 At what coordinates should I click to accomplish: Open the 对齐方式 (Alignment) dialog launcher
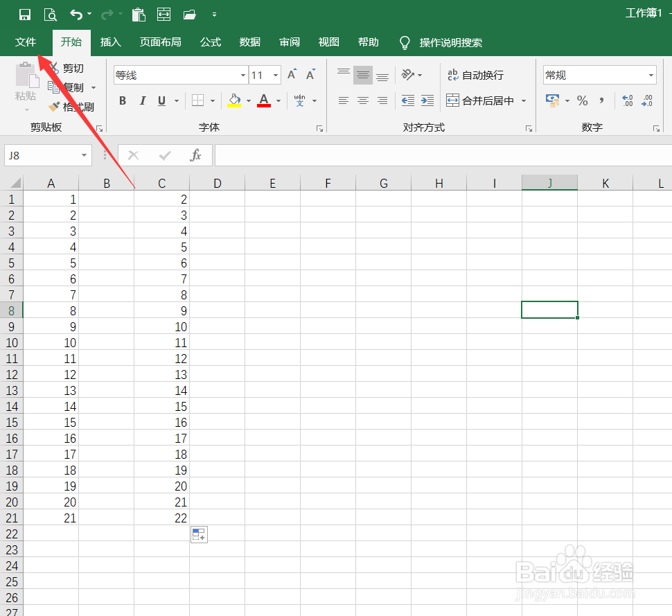pos(529,129)
